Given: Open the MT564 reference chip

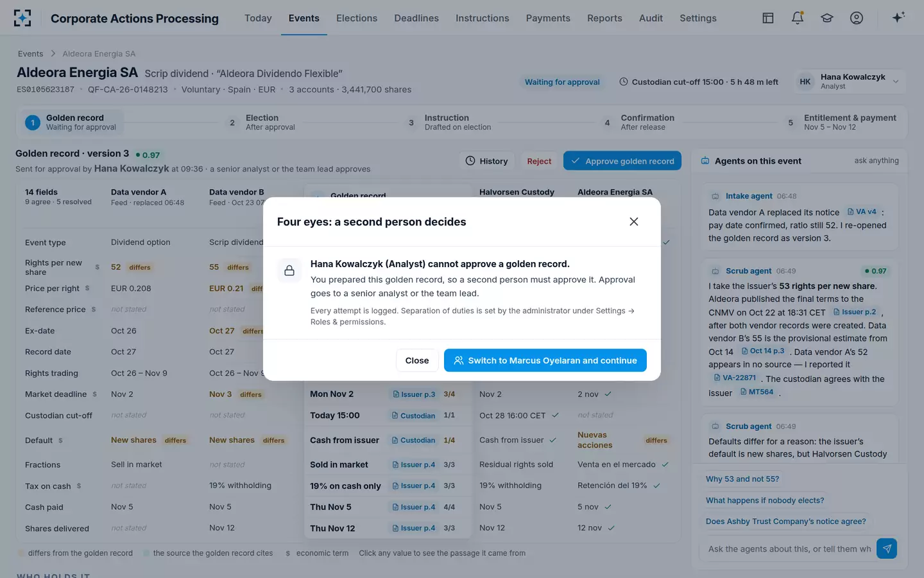Looking at the screenshot, I should [x=757, y=392].
